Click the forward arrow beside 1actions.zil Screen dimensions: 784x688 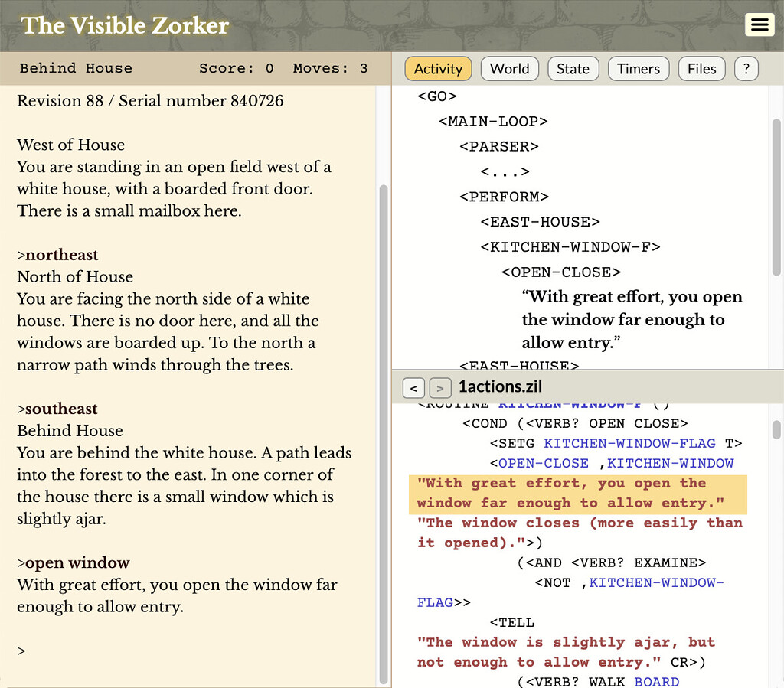439,388
